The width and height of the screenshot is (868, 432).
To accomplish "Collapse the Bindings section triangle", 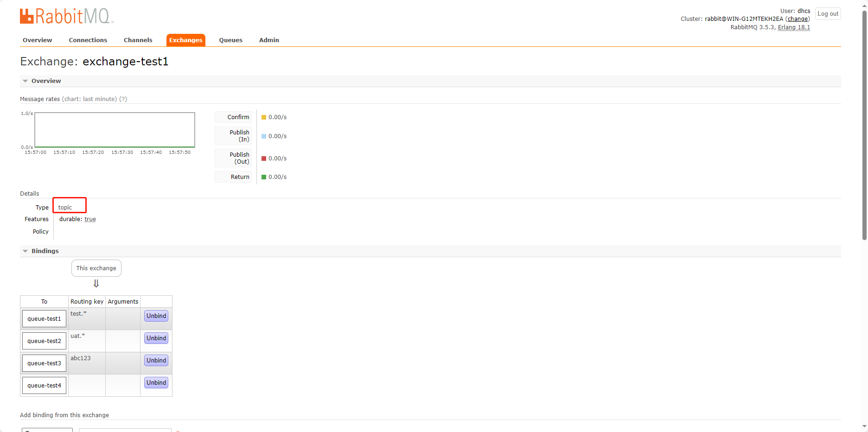I will (26, 251).
